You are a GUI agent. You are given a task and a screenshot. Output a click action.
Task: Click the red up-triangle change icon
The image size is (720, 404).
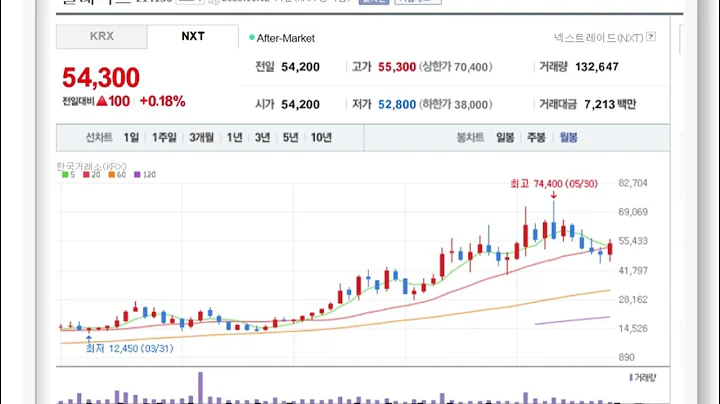(x=101, y=101)
